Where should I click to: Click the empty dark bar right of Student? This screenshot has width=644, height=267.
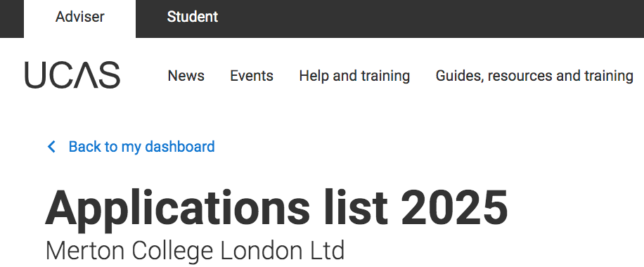click(431, 18)
